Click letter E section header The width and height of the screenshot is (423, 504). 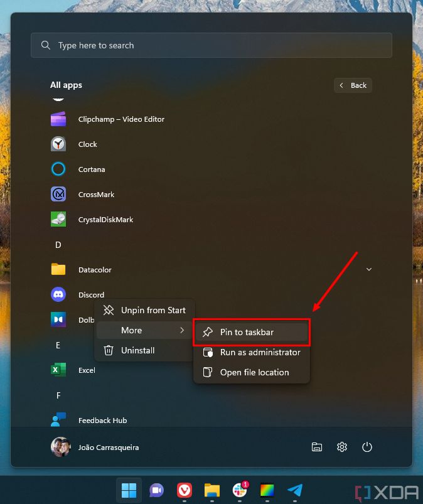[58, 345]
